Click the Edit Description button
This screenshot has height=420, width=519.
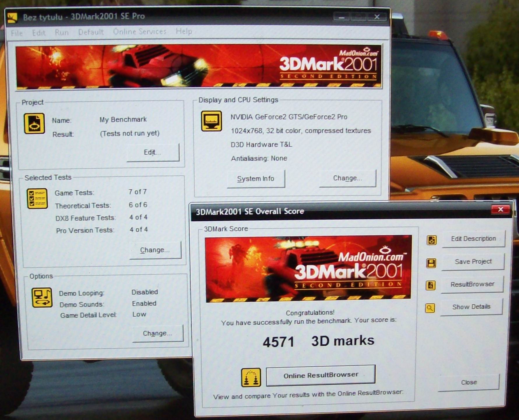tap(474, 239)
